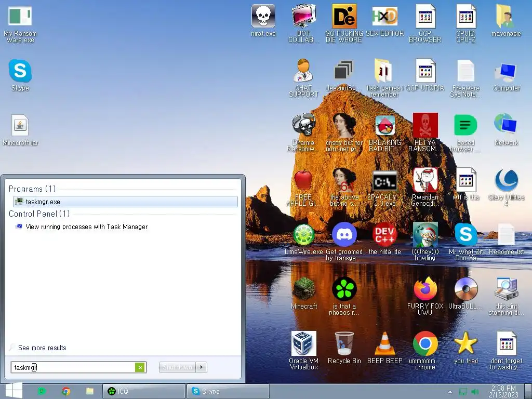Image resolution: width=532 pixels, height=399 pixels.
Task: Click 'See more results' link
Action: [x=42, y=348]
